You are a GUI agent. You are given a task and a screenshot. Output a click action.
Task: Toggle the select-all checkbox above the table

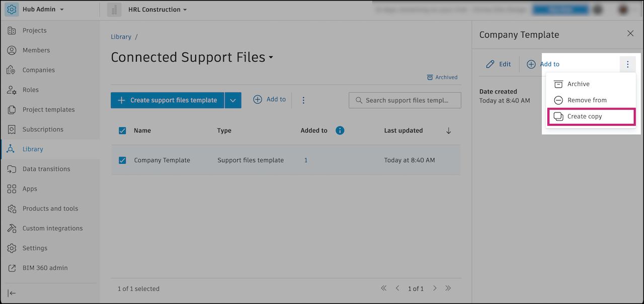click(x=122, y=130)
